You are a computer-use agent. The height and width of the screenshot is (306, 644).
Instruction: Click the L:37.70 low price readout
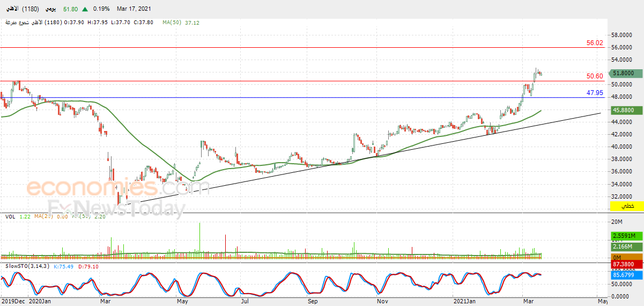pyautogui.click(x=120, y=23)
